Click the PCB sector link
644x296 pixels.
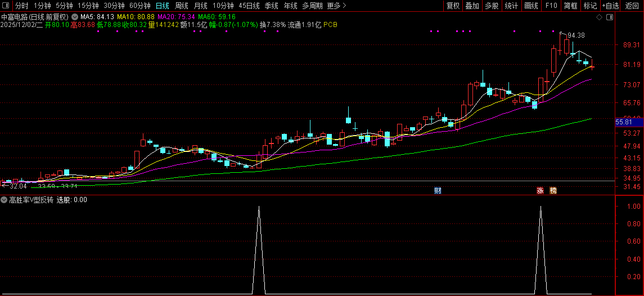[331, 25]
